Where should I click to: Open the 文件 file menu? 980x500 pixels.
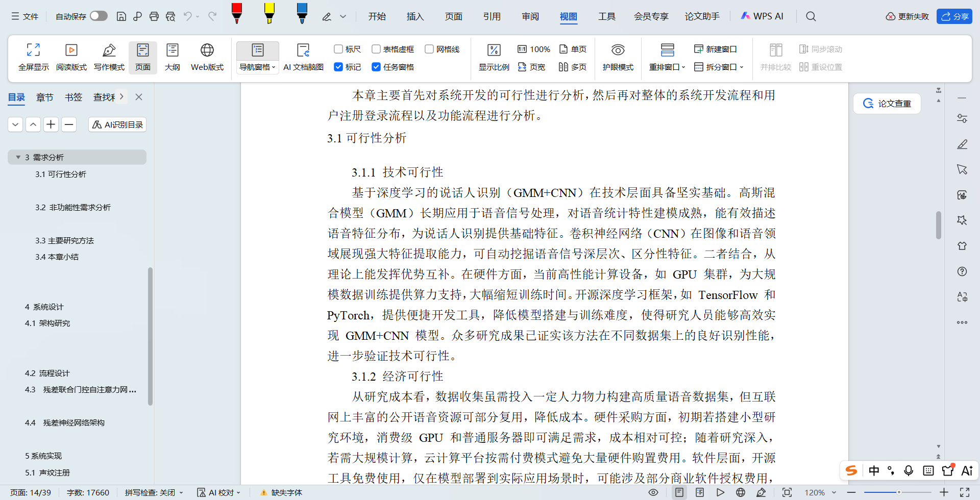pos(25,16)
